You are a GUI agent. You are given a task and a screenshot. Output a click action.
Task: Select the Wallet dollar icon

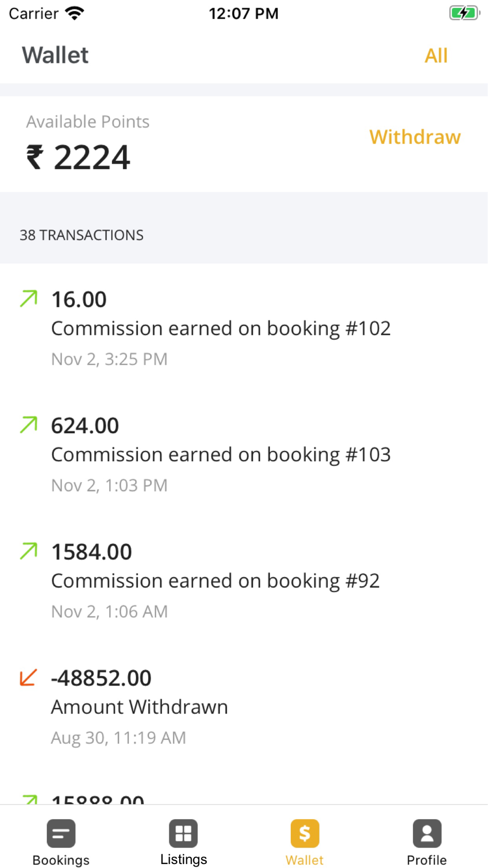pos(305,833)
